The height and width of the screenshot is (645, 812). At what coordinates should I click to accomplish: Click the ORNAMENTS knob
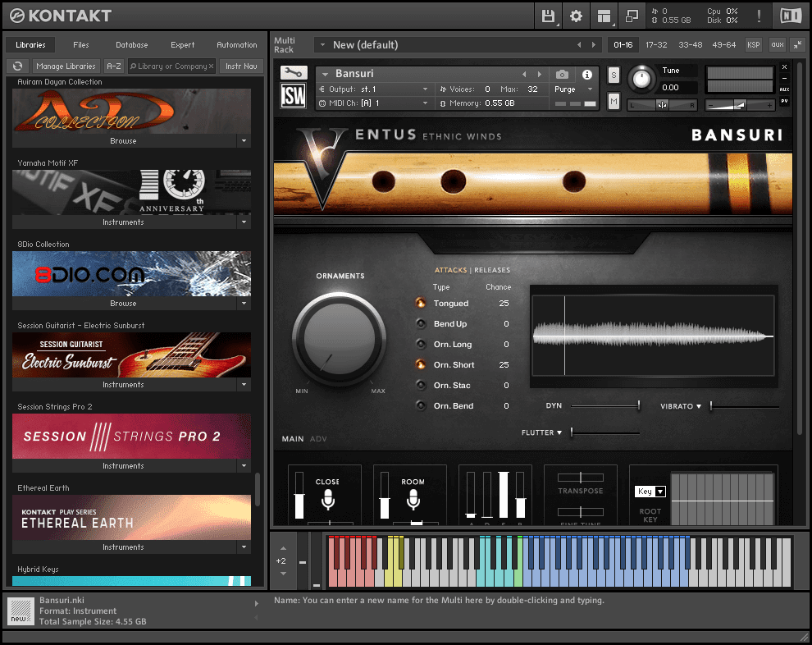click(340, 339)
